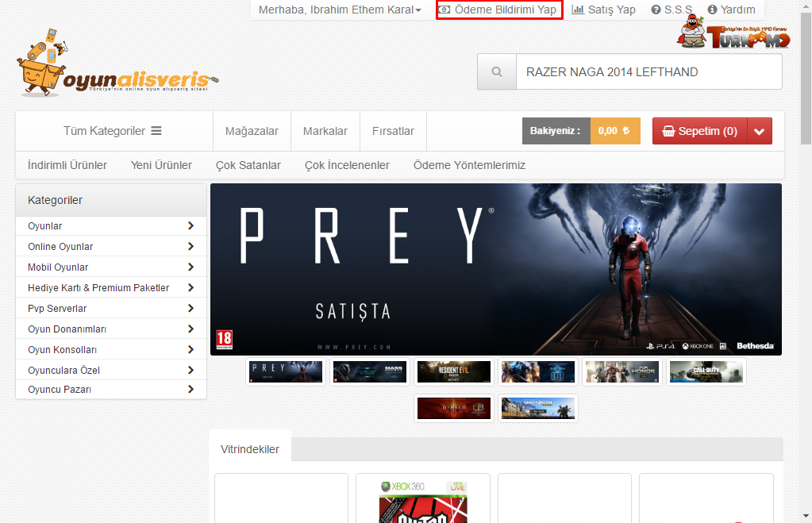The image size is (812, 523).
Task: Open the Xbox 360 product card
Action: point(423,498)
